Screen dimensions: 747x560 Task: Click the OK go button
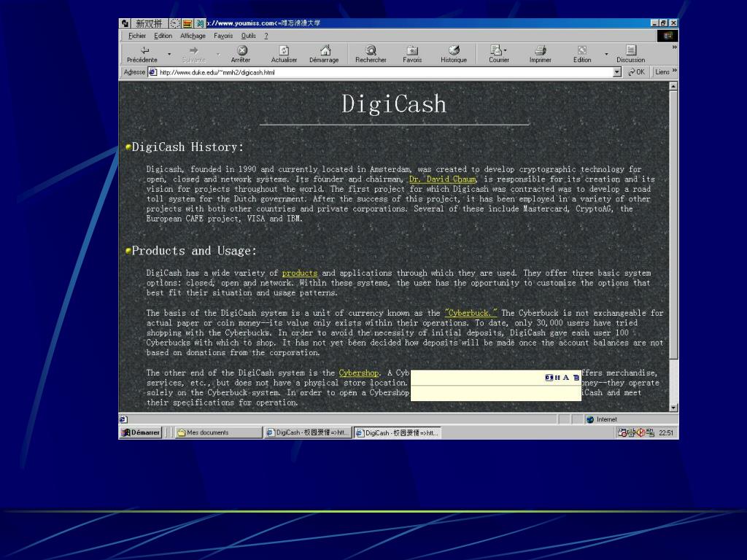click(x=636, y=72)
